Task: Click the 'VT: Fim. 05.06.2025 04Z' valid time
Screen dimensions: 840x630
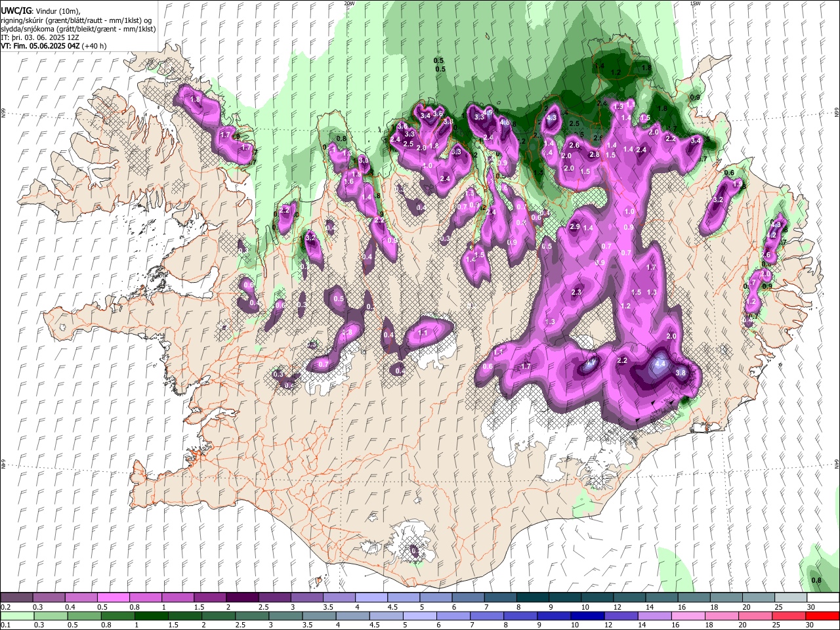Action: (40, 47)
